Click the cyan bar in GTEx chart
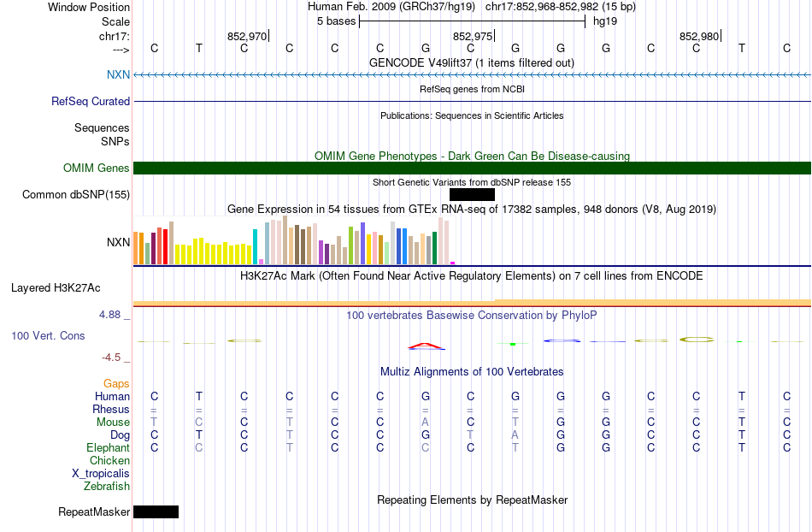 click(256, 246)
